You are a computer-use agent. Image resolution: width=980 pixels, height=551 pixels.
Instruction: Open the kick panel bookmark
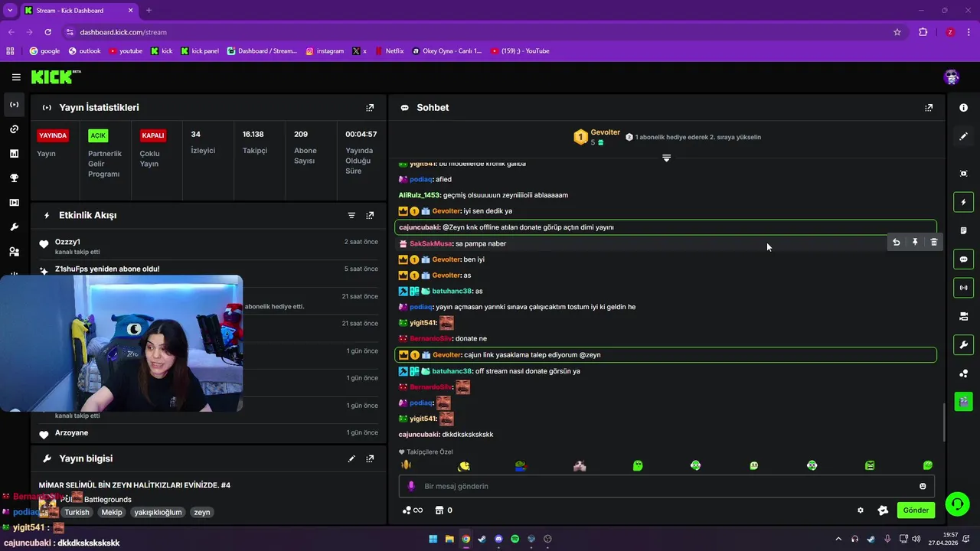pos(200,51)
